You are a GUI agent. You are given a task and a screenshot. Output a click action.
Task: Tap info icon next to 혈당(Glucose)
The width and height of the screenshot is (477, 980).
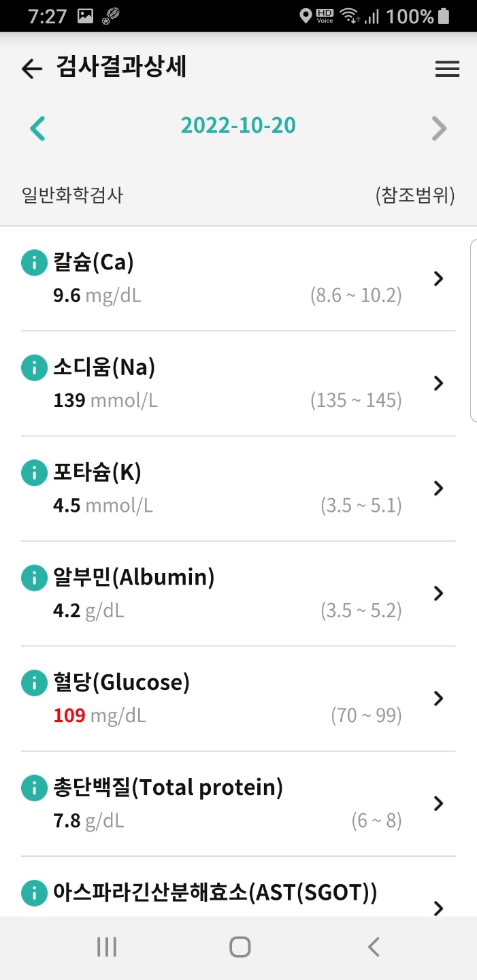33,683
